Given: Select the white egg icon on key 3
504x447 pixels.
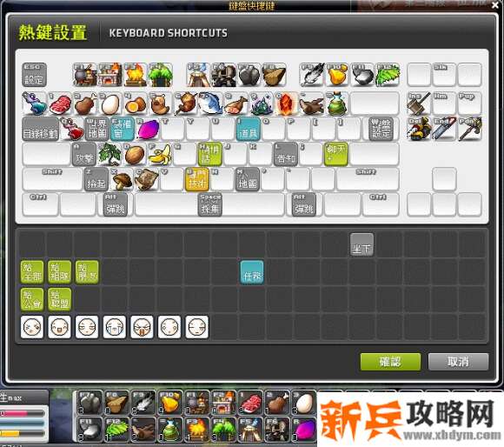Looking at the screenshot, I should pos(110,103).
